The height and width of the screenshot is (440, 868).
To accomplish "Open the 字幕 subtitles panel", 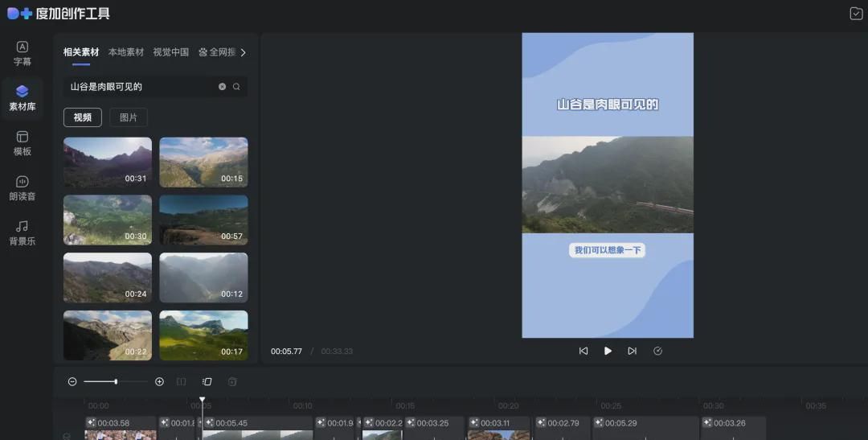I will pyautogui.click(x=23, y=53).
